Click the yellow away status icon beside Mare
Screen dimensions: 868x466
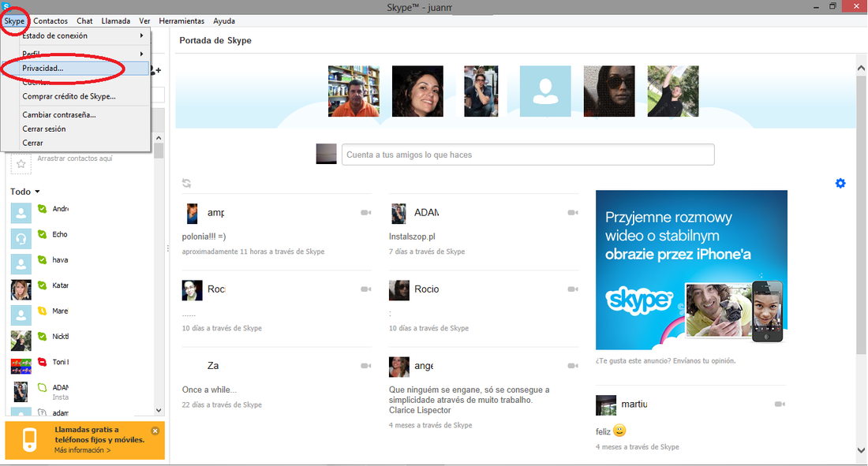point(42,311)
